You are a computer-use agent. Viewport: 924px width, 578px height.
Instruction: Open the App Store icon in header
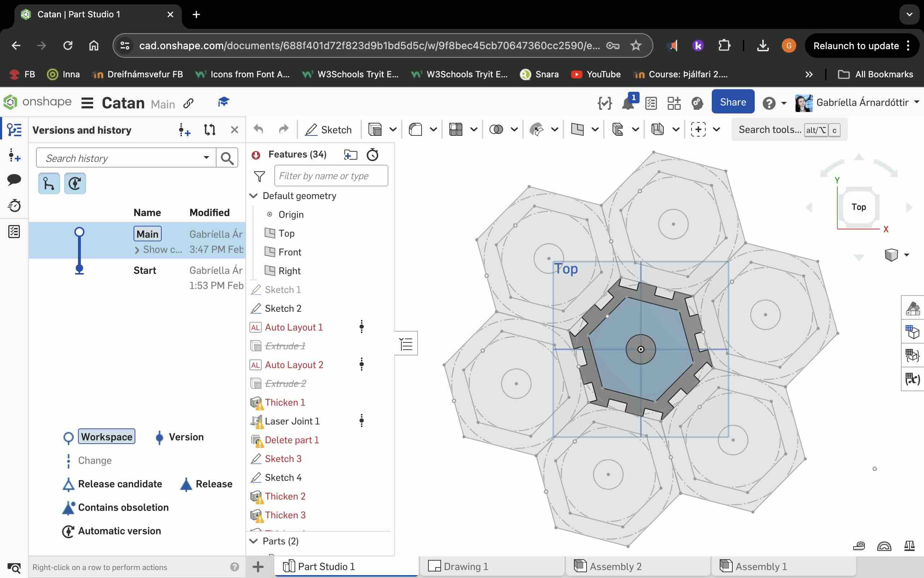[x=674, y=103]
